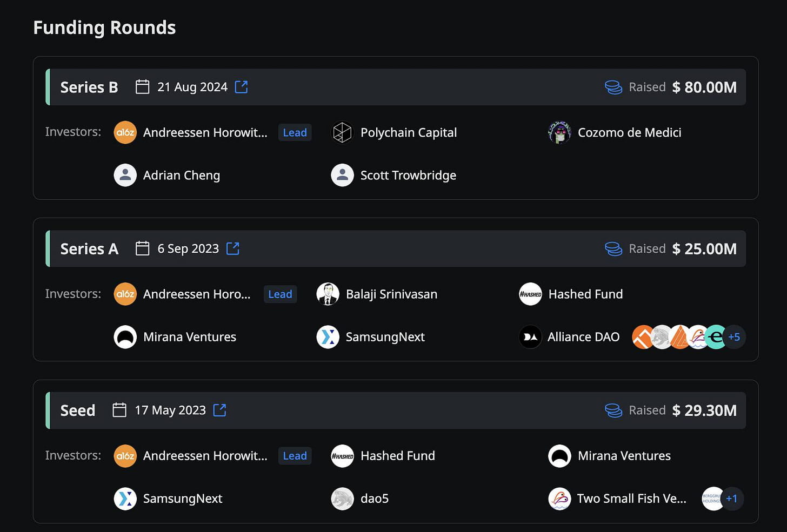The height and width of the screenshot is (532, 787).
Task: Open Seed round external link icon
Action: (x=219, y=410)
